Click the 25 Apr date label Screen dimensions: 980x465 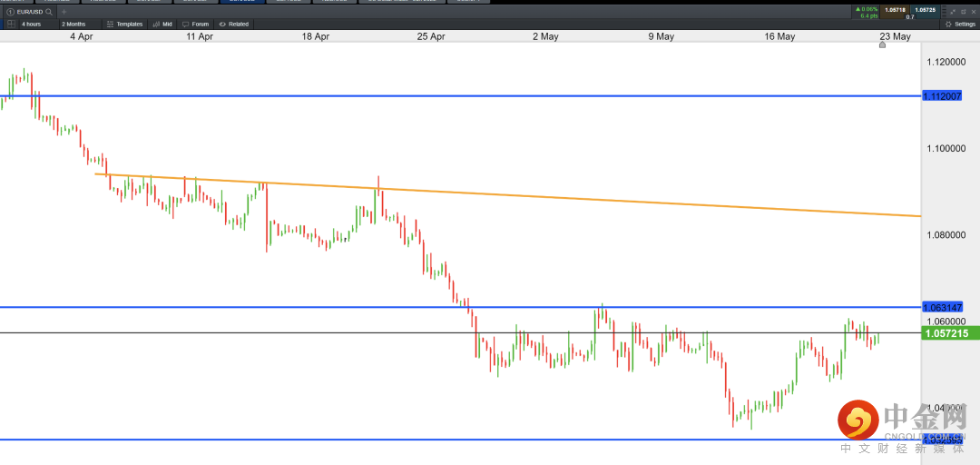pyautogui.click(x=431, y=37)
